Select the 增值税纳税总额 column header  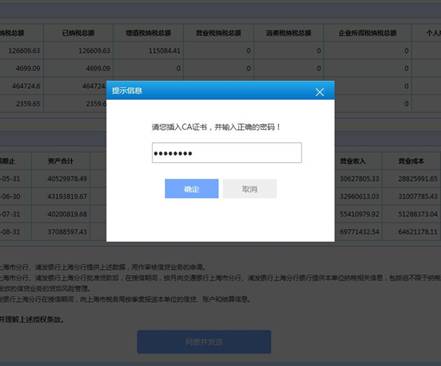(148, 33)
